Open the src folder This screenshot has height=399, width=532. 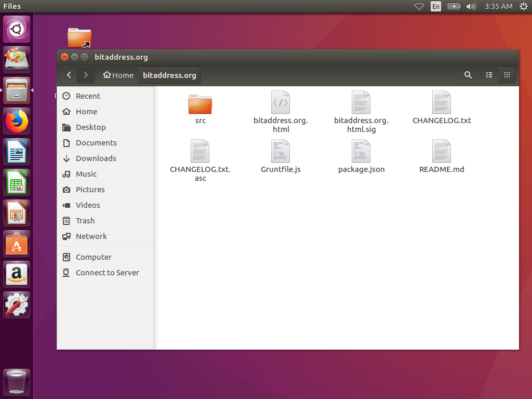[x=200, y=104]
